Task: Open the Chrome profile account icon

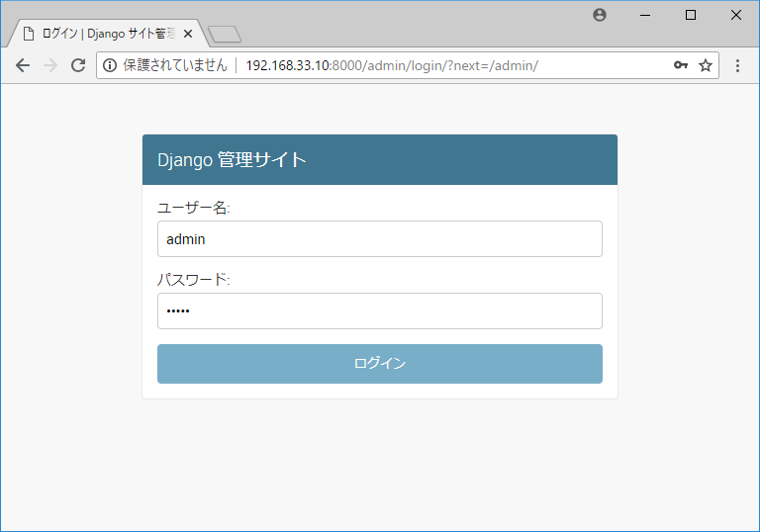Action: pos(599,15)
